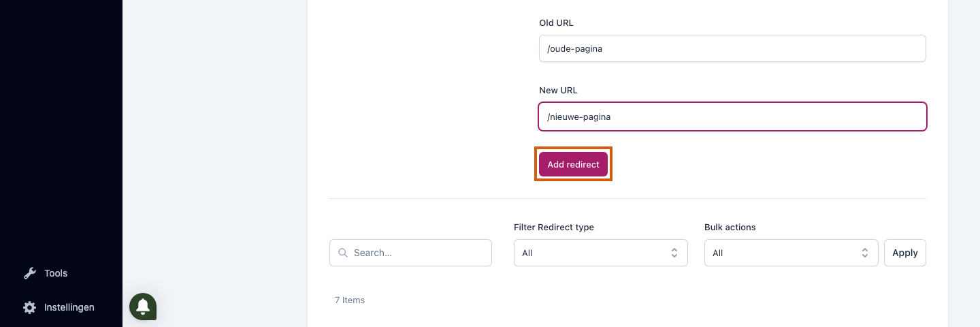Click the gear icon beside Instellingen
Image resolution: width=980 pixels, height=327 pixels.
[29, 307]
